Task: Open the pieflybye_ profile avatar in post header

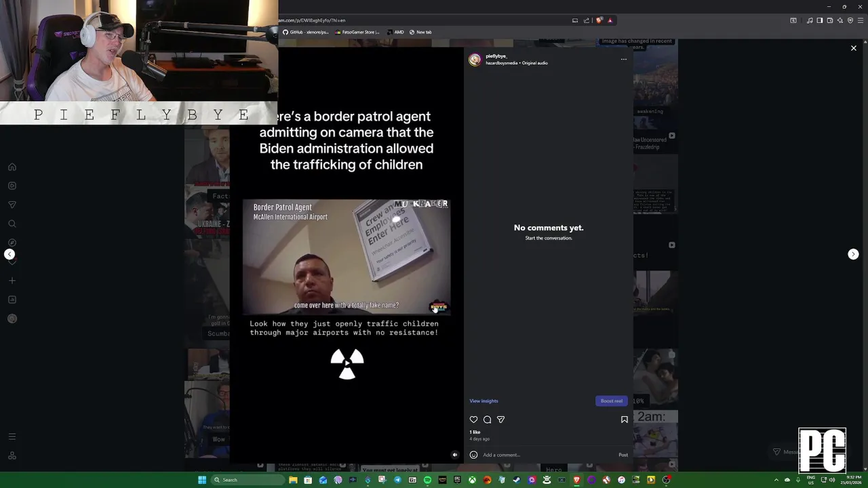Action: click(475, 60)
